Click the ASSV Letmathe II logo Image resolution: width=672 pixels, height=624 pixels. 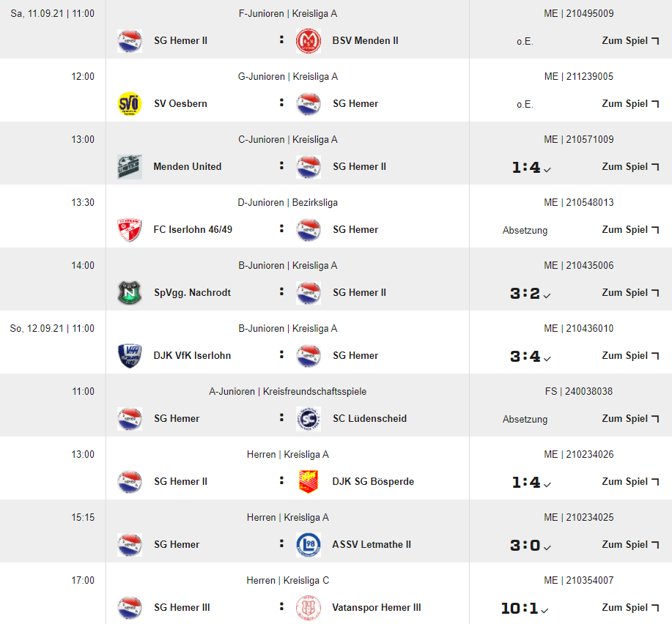coord(309,545)
